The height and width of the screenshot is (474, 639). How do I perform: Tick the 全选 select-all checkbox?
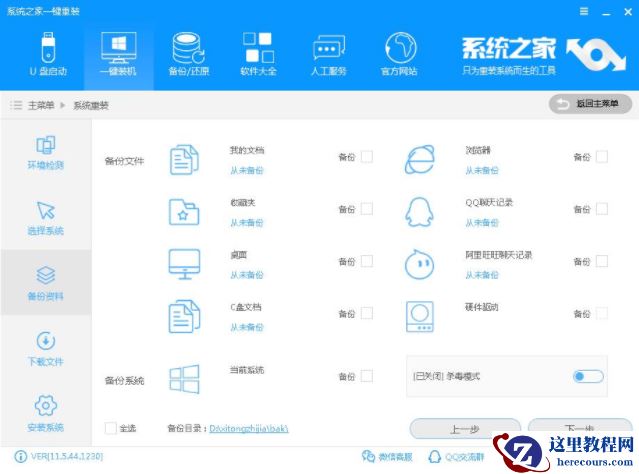(x=110, y=428)
